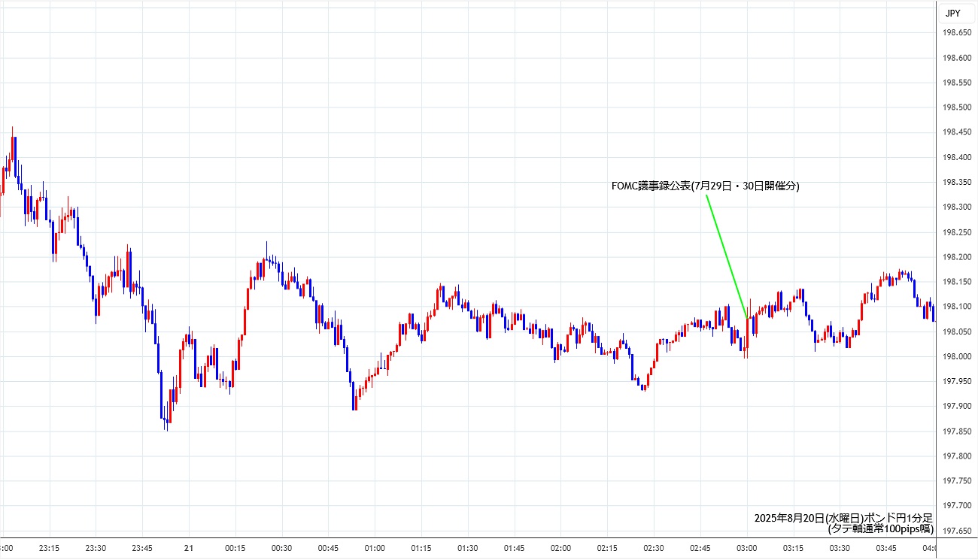This screenshot has height=560, width=978.
Task: Click the 198.650 price axis label
Action: [958, 32]
